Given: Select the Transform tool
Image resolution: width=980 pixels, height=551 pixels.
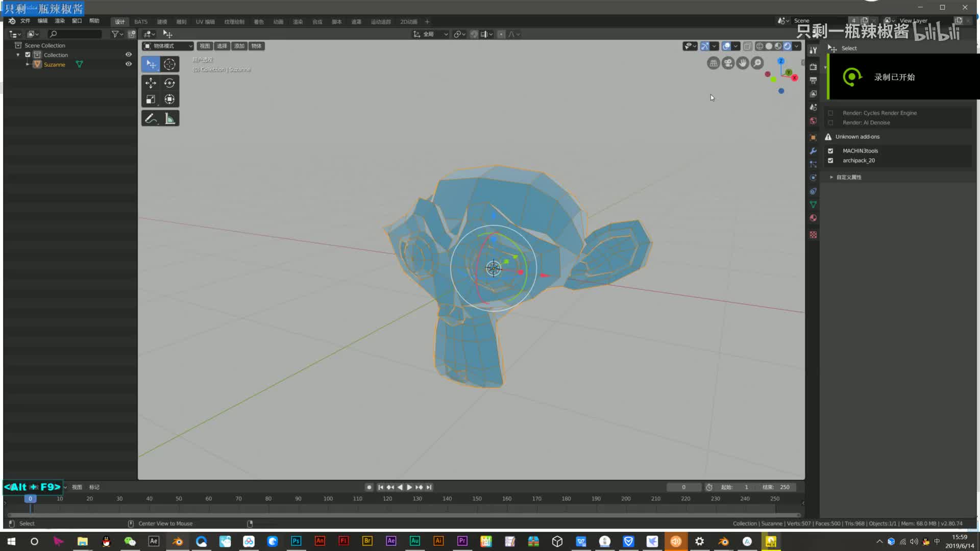Looking at the screenshot, I should tap(169, 99).
